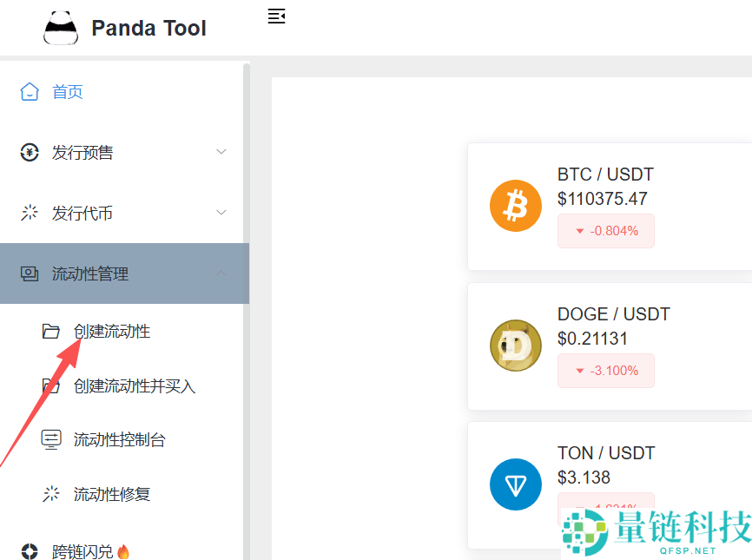The width and height of the screenshot is (752, 560).
Task: Select the home icon beside 首页
Action: [30, 90]
